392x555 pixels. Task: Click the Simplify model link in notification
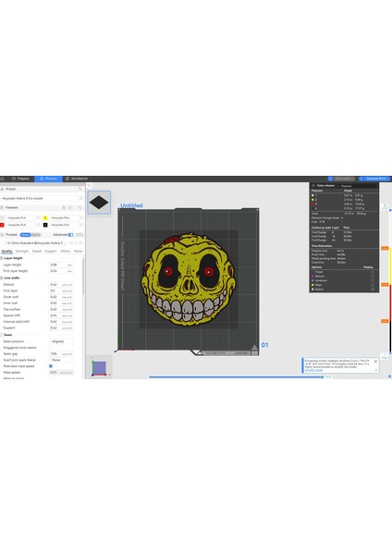[x=313, y=370]
